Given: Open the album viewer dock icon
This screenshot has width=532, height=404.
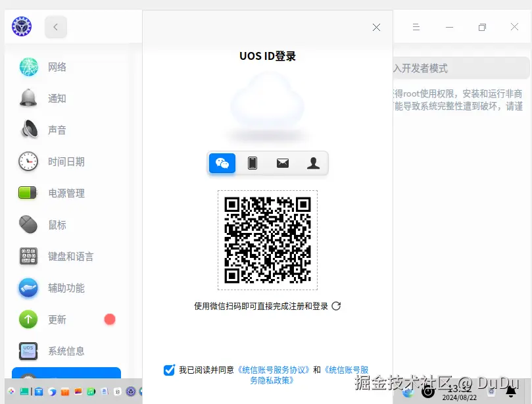Looking at the screenshot, I should [x=78, y=391].
